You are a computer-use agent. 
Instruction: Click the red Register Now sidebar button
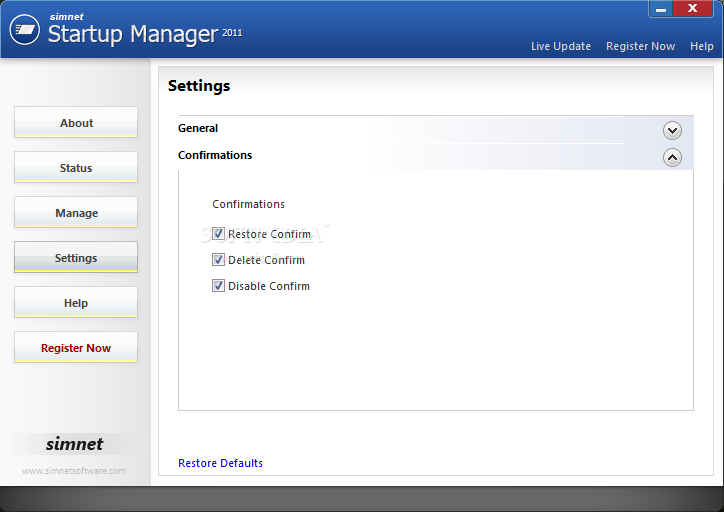(76, 347)
